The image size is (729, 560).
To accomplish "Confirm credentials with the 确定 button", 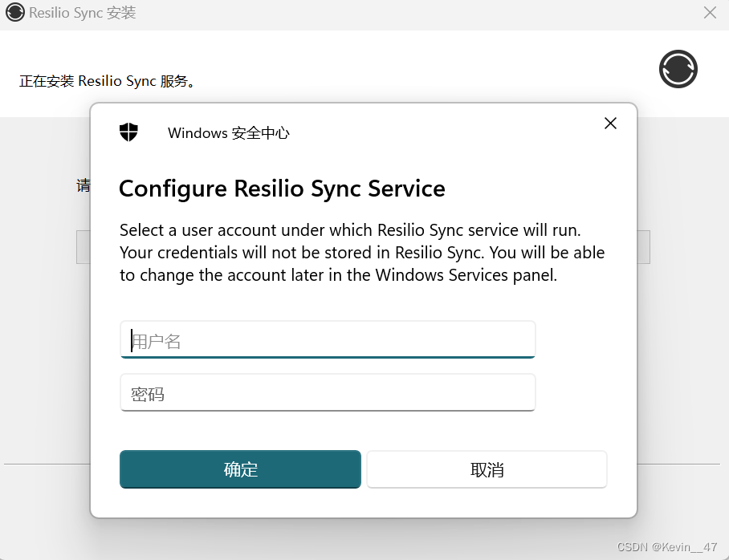I will [x=240, y=469].
